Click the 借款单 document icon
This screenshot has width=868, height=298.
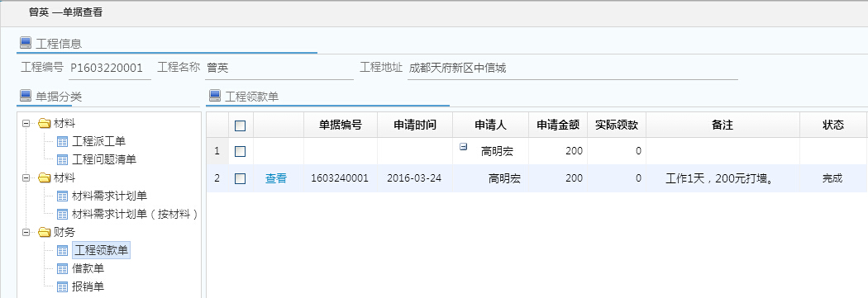click(x=63, y=269)
